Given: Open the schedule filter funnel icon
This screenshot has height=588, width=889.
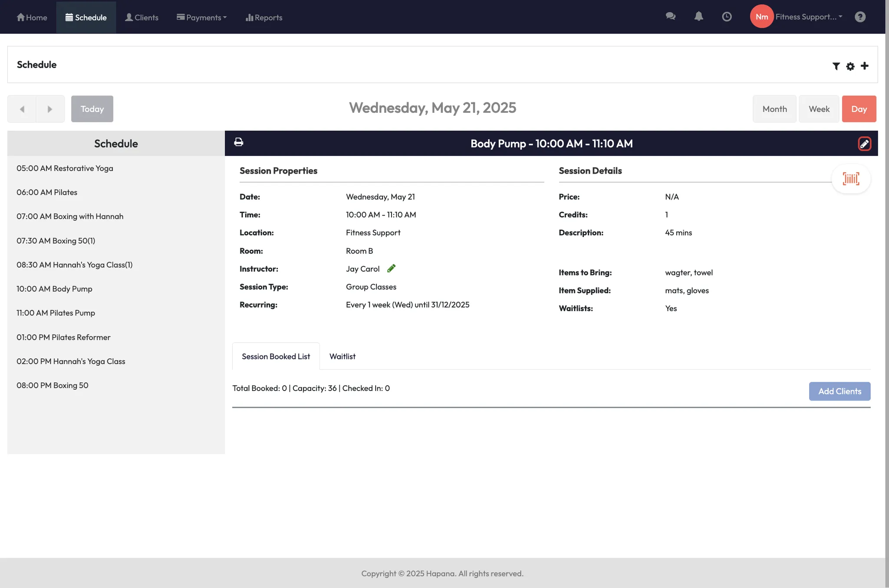Looking at the screenshot, I should 836,66.
